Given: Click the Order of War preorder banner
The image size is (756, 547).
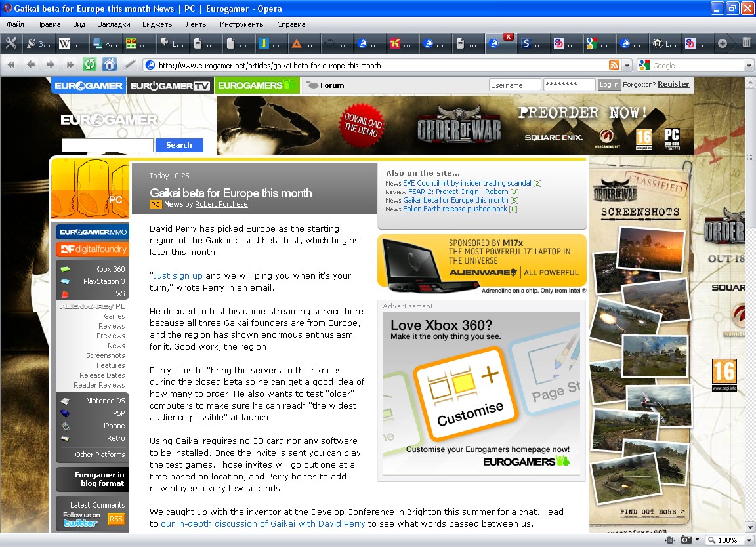Looking at the screenshot, I should tap(455, 126).
